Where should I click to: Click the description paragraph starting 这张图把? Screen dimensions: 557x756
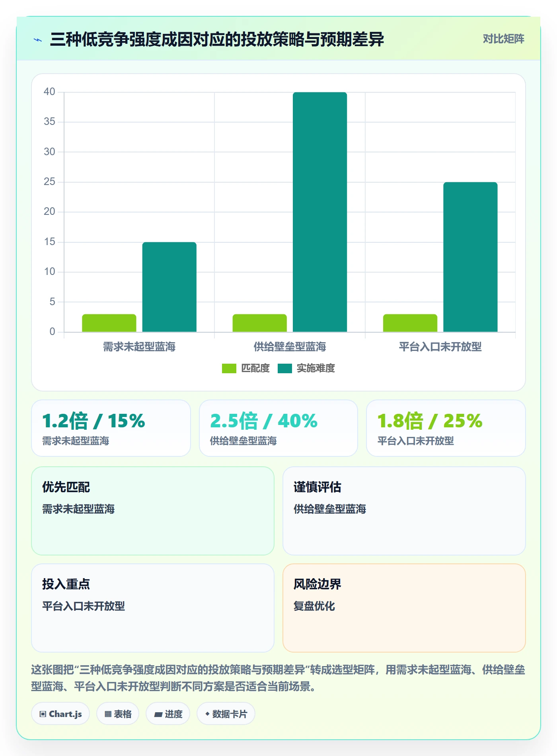(278, 678)
